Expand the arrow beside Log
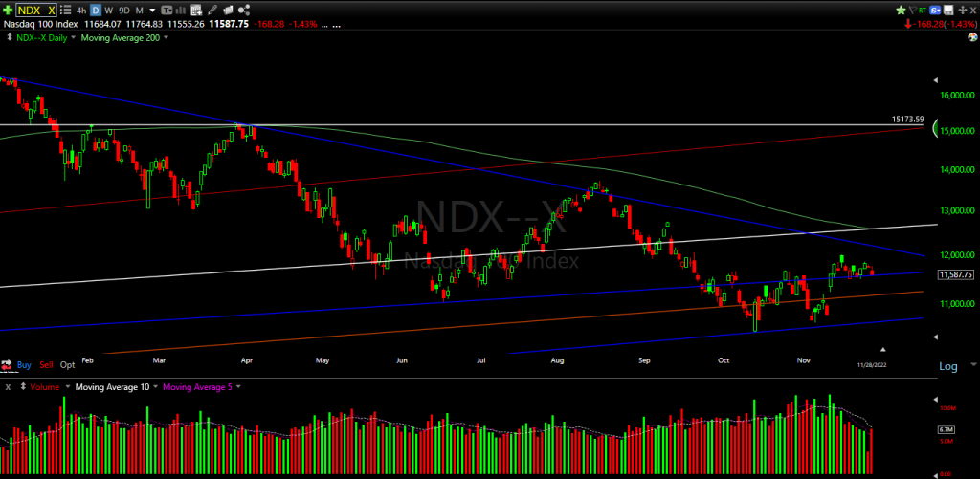 [x=973, y=363]
